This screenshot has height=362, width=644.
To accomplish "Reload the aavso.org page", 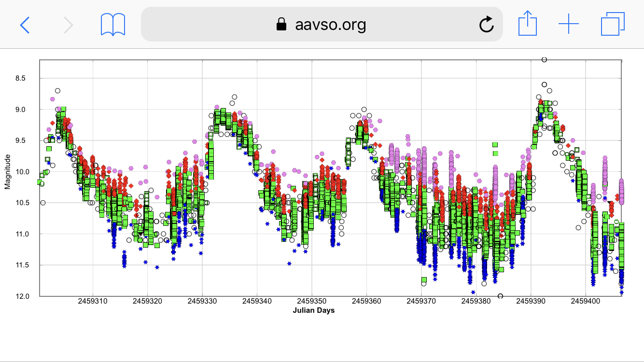I will (486, 24).
